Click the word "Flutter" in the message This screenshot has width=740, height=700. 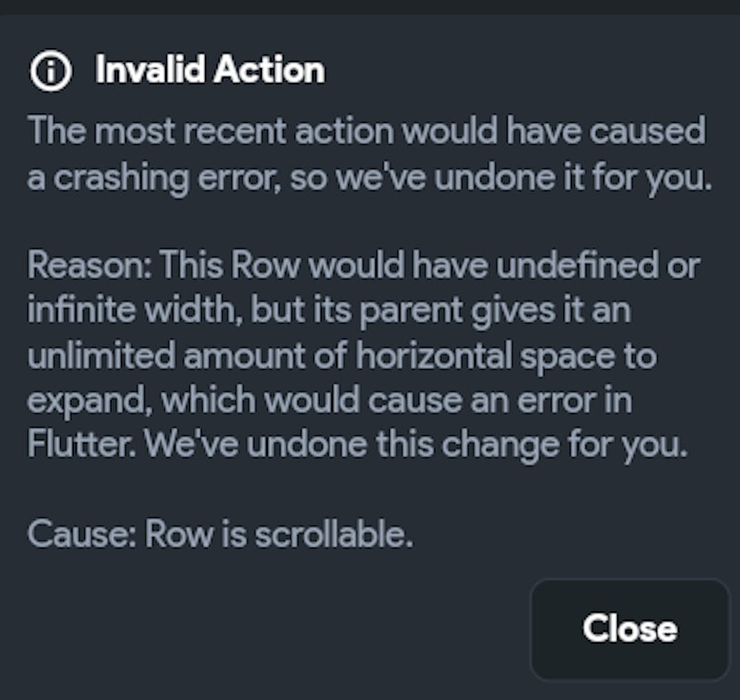(x=81, y=444)
